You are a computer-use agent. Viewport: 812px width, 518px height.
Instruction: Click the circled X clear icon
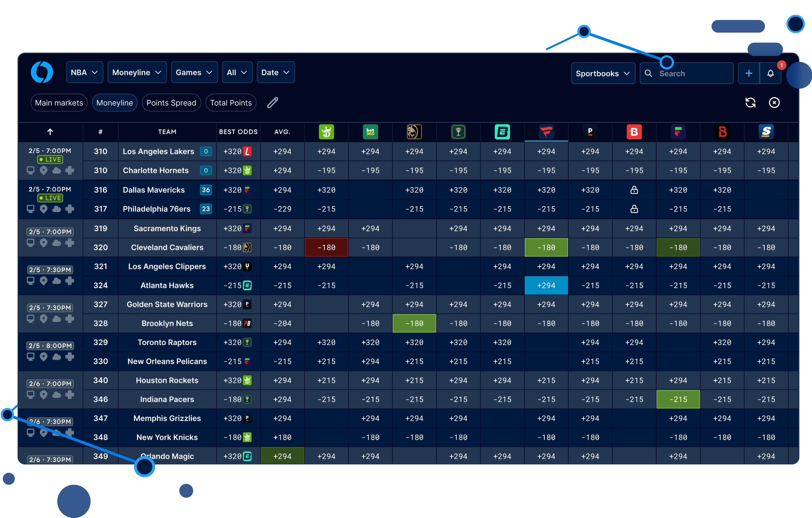pyautogui.click(x=774, y=102)
